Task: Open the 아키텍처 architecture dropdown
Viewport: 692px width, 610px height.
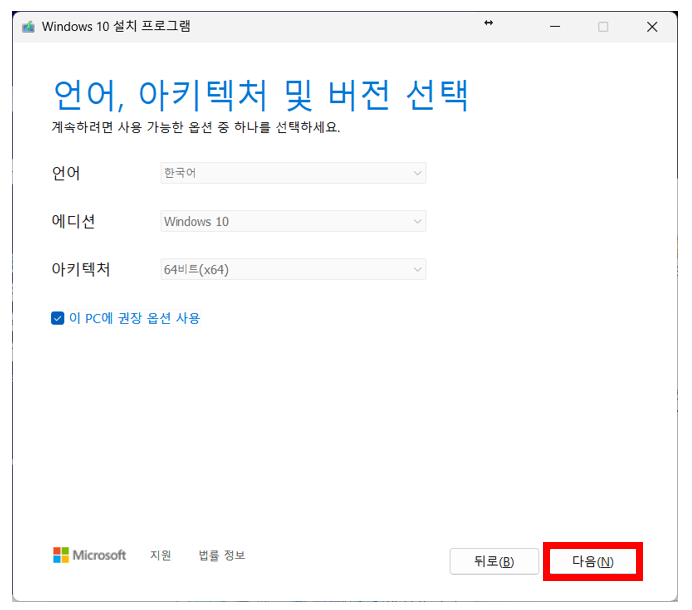Action: point(293,269)
